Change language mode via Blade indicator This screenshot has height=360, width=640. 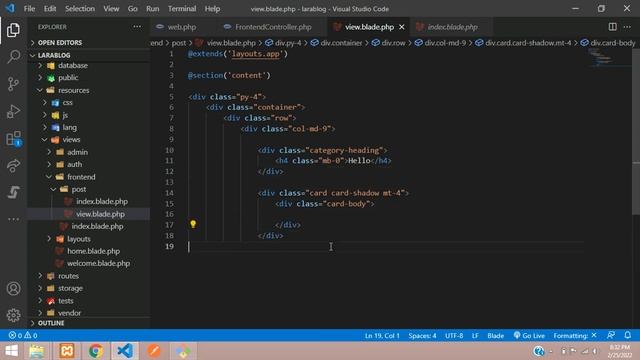point(496,336)
